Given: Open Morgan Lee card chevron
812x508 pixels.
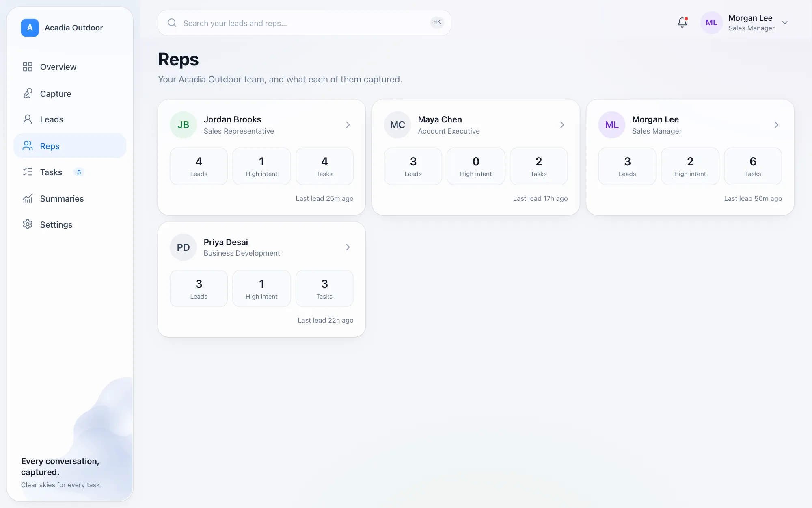Looking at the screenshot, I should tap(776, 125).
